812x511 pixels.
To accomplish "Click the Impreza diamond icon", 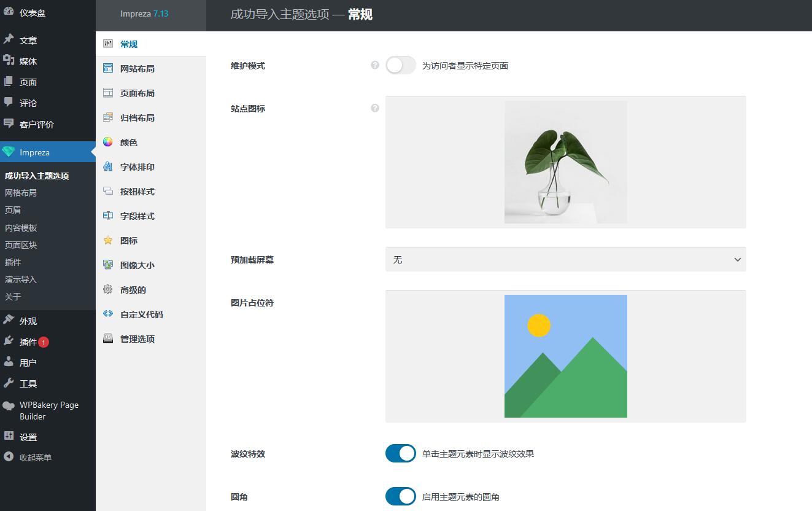I will click(x=9, y=152).
